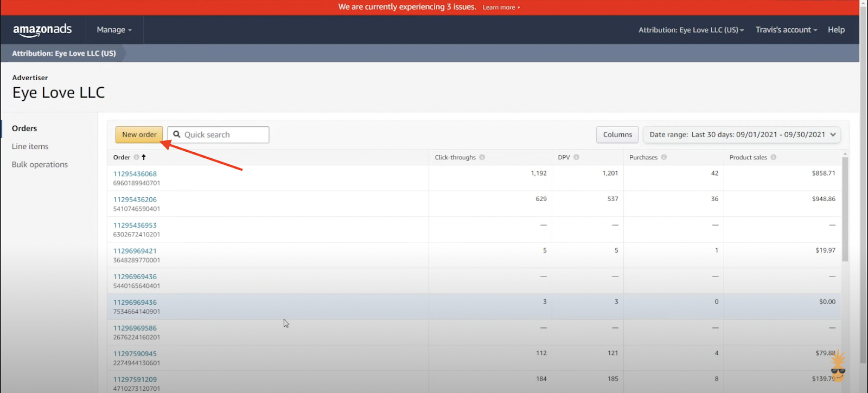Open order 11295436068
Viewport: 868px width, 393px height.
pyautogui.click(x=135, y=174)
